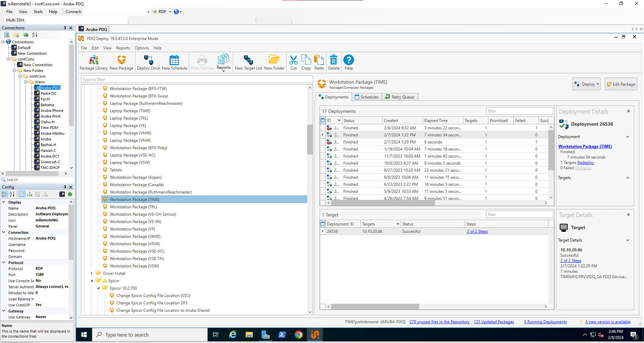This screenshot has width=644, height=343.
Task: Click the Paste toolbar icon
Action: 319,62
